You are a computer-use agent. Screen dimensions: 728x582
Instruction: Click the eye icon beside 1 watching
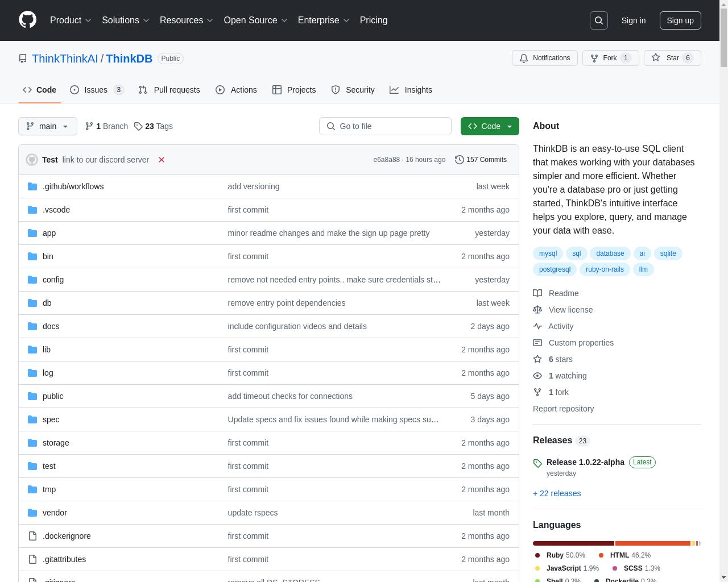[537, 376]
